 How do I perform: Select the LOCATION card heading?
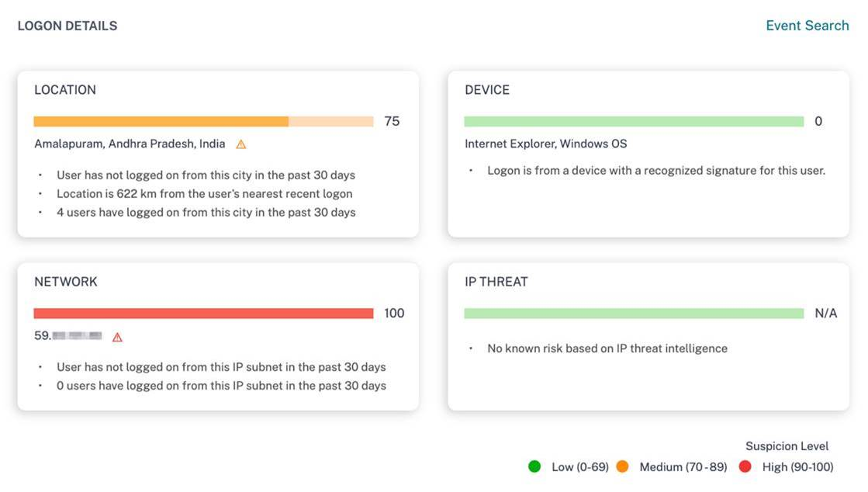tap(65, 90)
